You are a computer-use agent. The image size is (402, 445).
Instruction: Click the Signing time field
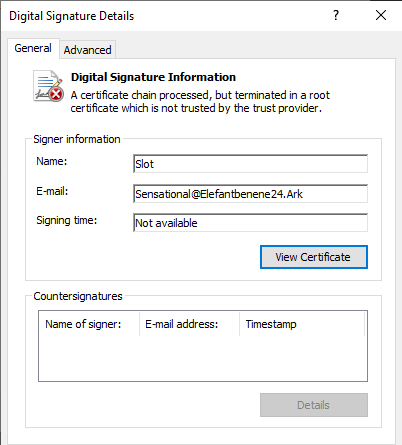tap(250, 223)
